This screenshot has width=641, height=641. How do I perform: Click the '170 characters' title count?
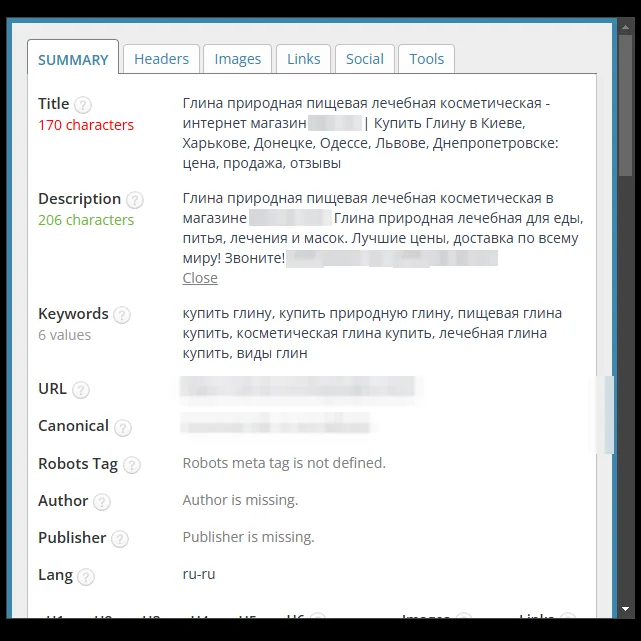point(86,125)
